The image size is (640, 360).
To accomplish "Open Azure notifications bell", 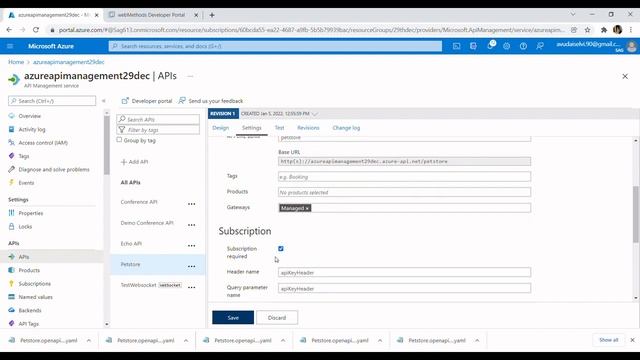I will click(x=490, y=46).
